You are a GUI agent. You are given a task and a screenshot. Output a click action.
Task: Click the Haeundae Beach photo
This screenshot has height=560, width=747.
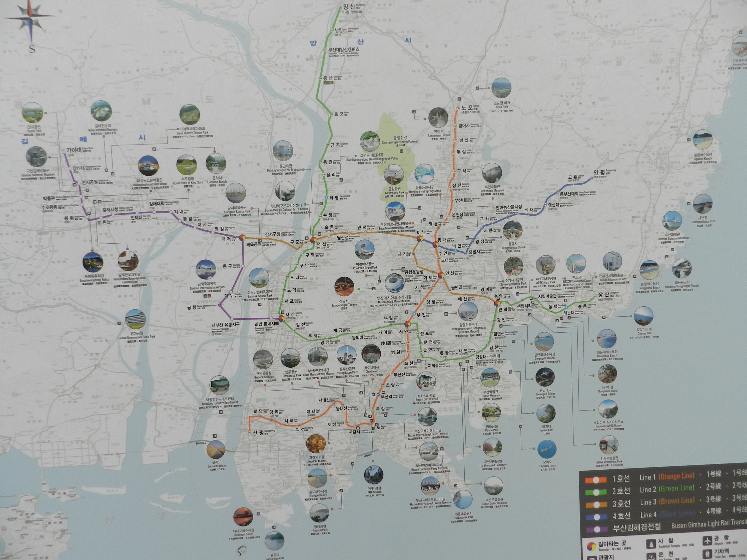coord(606,339)
